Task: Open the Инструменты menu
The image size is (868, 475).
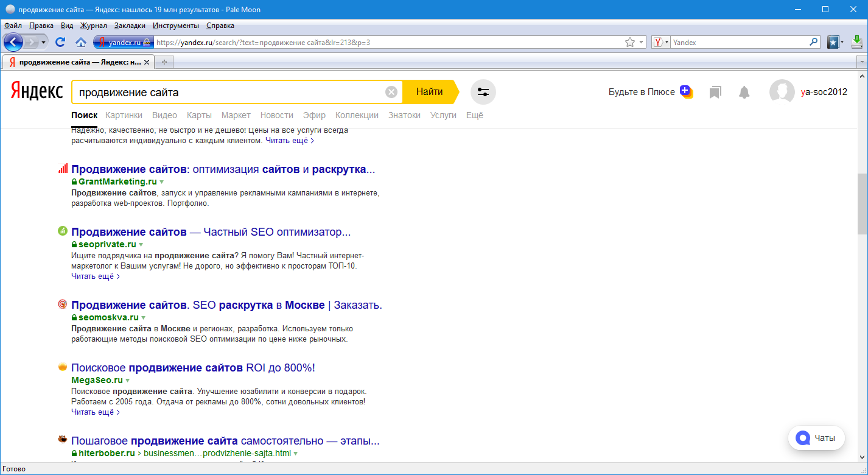Action: pyautogui.click(x=176, y=26)
